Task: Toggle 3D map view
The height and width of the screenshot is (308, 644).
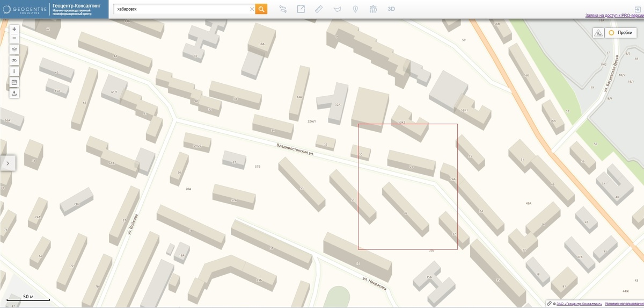Action: [x=391, y=9]
